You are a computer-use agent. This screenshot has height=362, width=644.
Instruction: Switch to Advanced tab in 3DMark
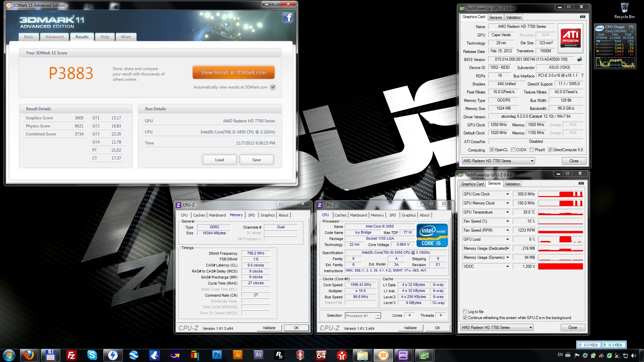point(54,37)
